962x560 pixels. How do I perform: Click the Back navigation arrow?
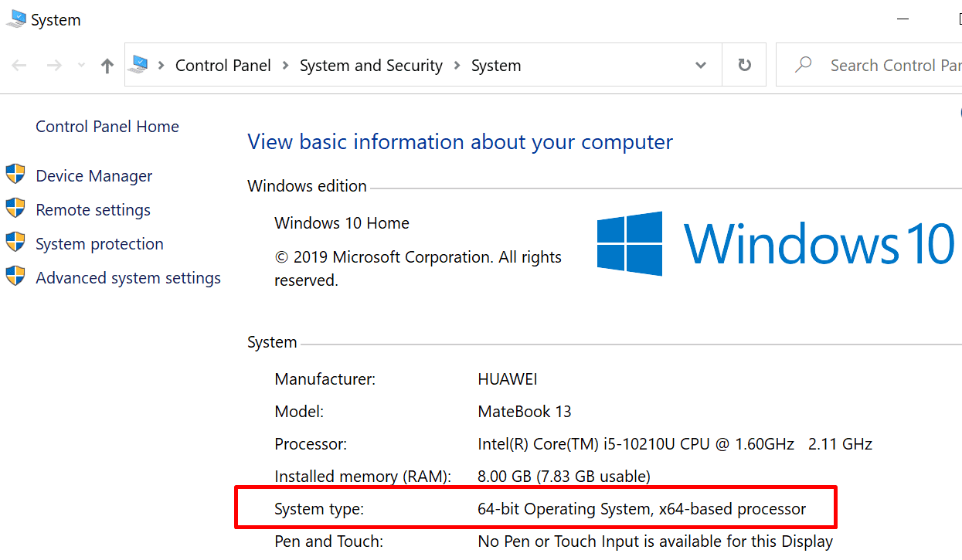(x=19, y=66)
